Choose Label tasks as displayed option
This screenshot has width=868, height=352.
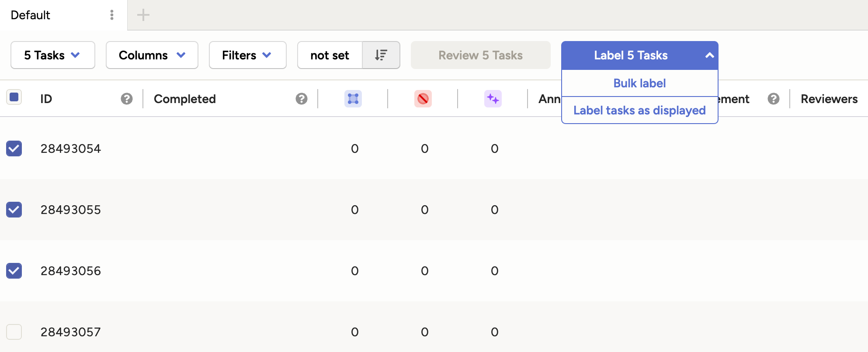tap(639, 110)
